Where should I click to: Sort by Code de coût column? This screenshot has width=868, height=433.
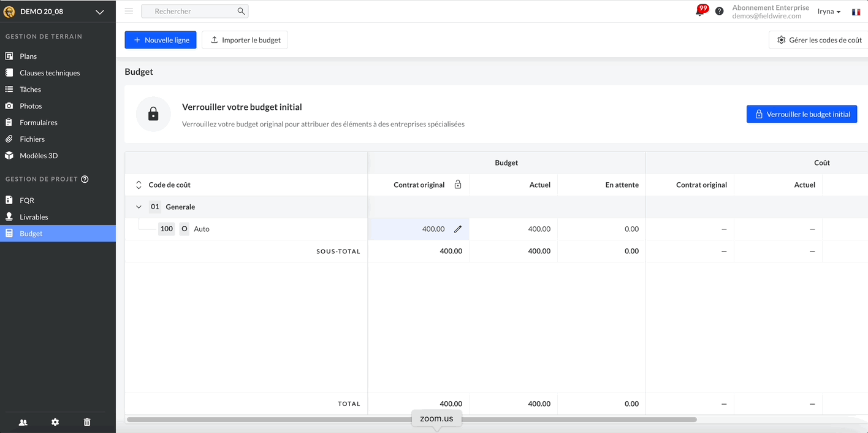(x=139, y=185)
